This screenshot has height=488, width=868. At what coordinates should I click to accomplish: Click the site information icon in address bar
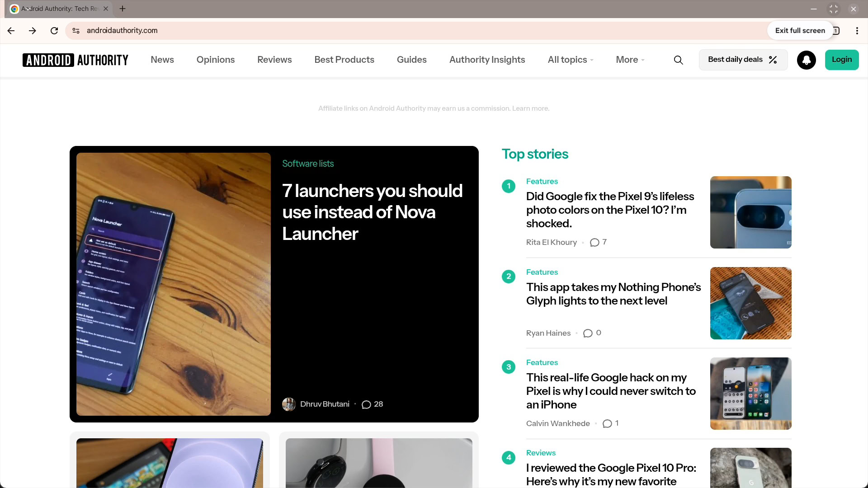(x=76, y=31)
